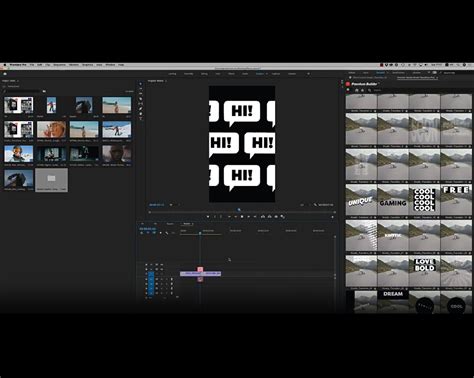Switch to the Learning workspace
The height and width of the screenshot is (378, 474).
(172, 74)
